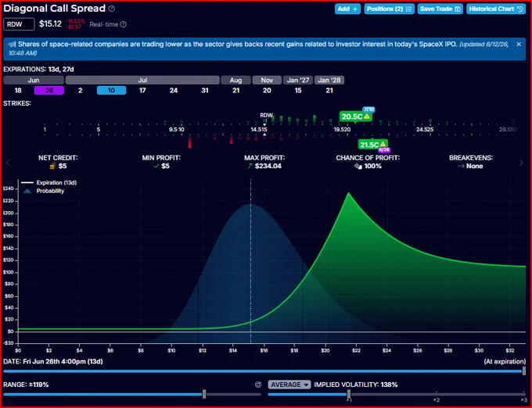Click the 100% chance of profit value

(x=372, y=166)
